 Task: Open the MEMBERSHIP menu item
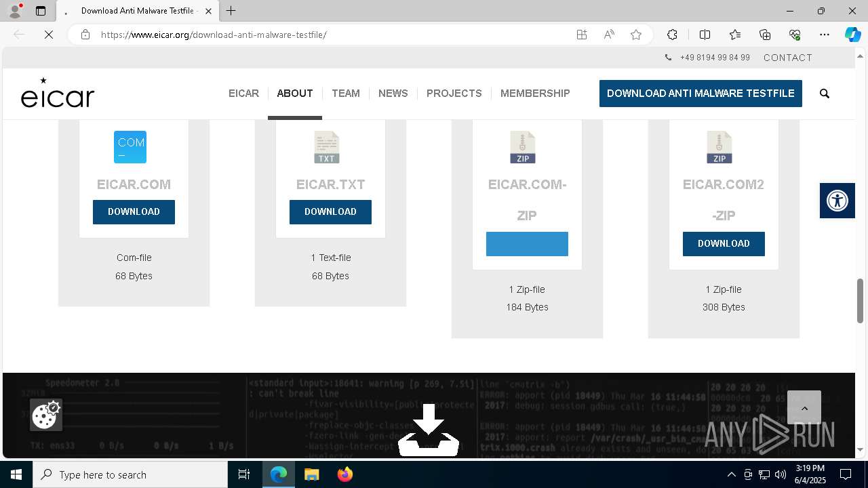[535, 94]
